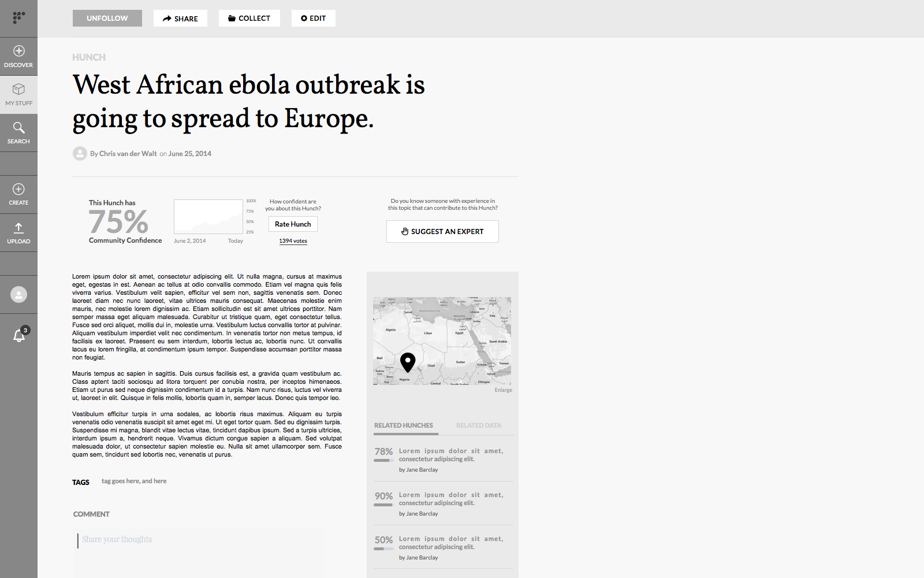This screenshot has width=924, height=578.
Task: Open the user profile avatar in sidebar
Action: click(18, 295)
